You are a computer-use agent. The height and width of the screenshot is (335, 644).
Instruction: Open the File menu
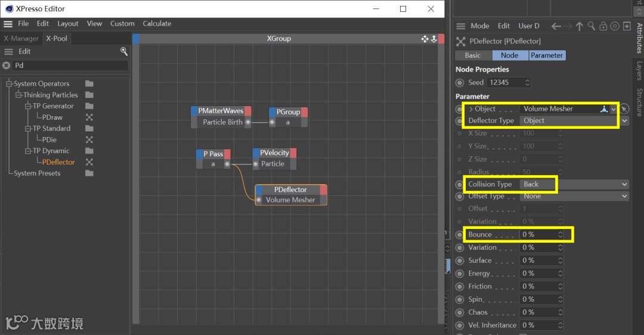coord(23,24)
